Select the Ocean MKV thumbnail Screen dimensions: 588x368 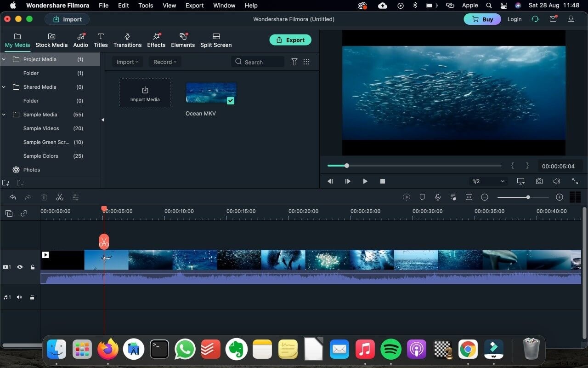click(210, 92)
